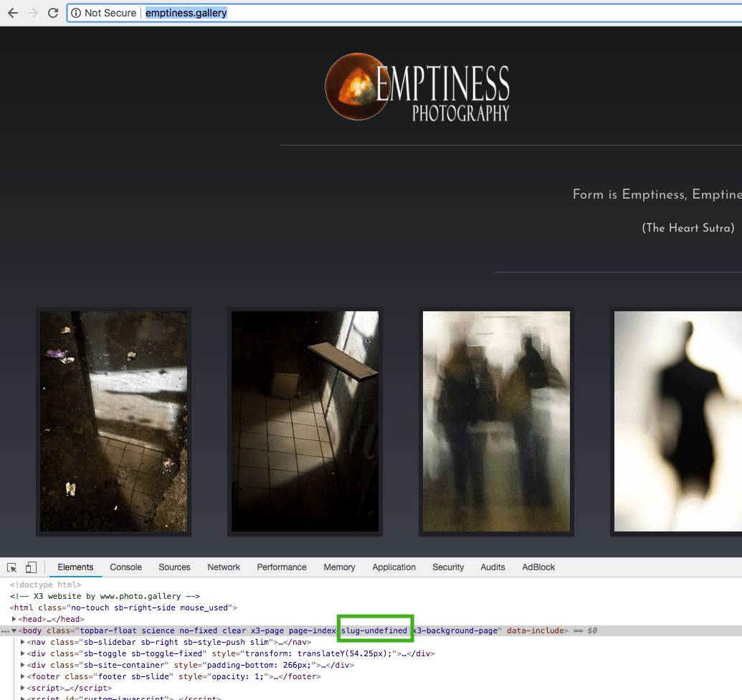This screenshot has height=700, width=742.
Task: Click the browser forward arrow
Action: pyautogui.click(x=33, y=13)
